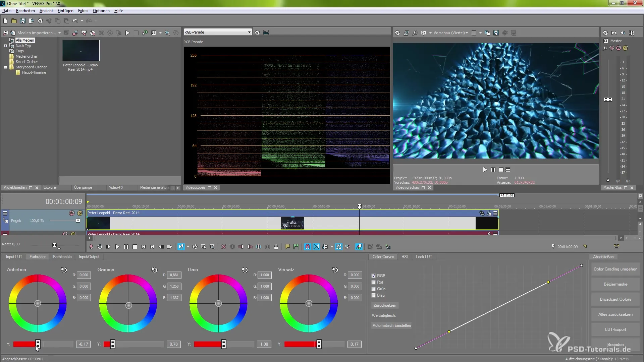Viewport: 644px width, 362px height.
Task: Open the Datei menu
Action: coord(7,11)
